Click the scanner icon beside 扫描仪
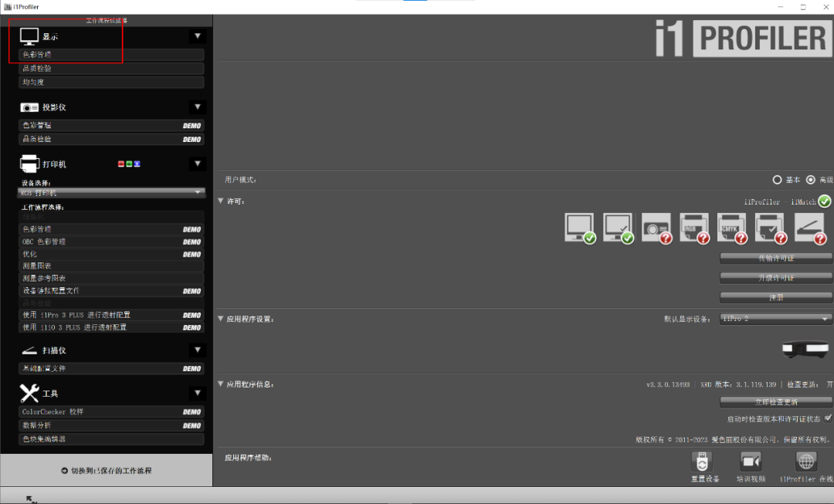The image size is (834, 504). point(29,350)
